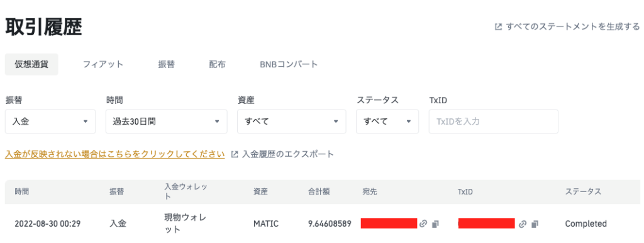644x243 pixels.
Task: Select the 仮想通貨 tab
Action: tap(31, 65)
